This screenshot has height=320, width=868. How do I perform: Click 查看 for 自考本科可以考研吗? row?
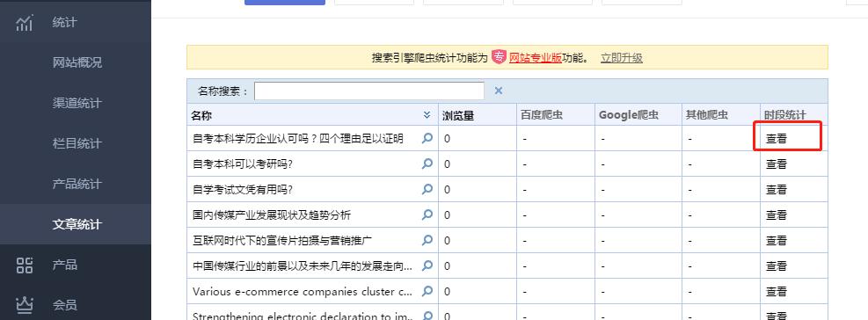[x=777, y=164]
